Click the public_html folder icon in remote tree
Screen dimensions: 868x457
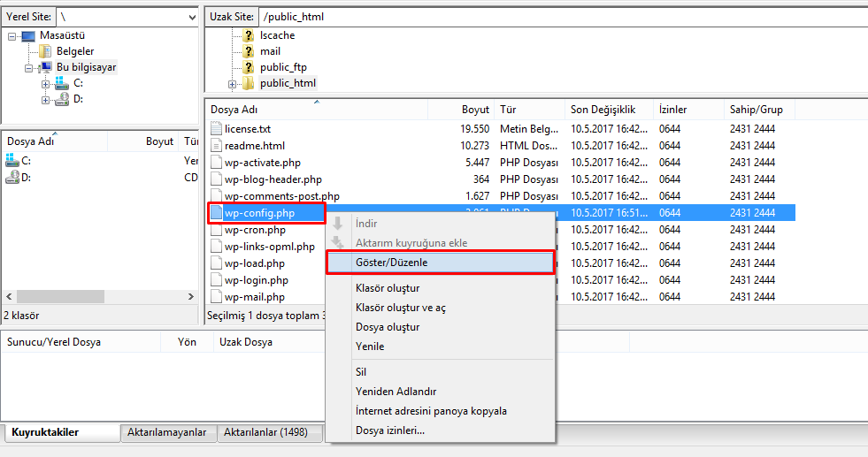click(x=249, y=84)
